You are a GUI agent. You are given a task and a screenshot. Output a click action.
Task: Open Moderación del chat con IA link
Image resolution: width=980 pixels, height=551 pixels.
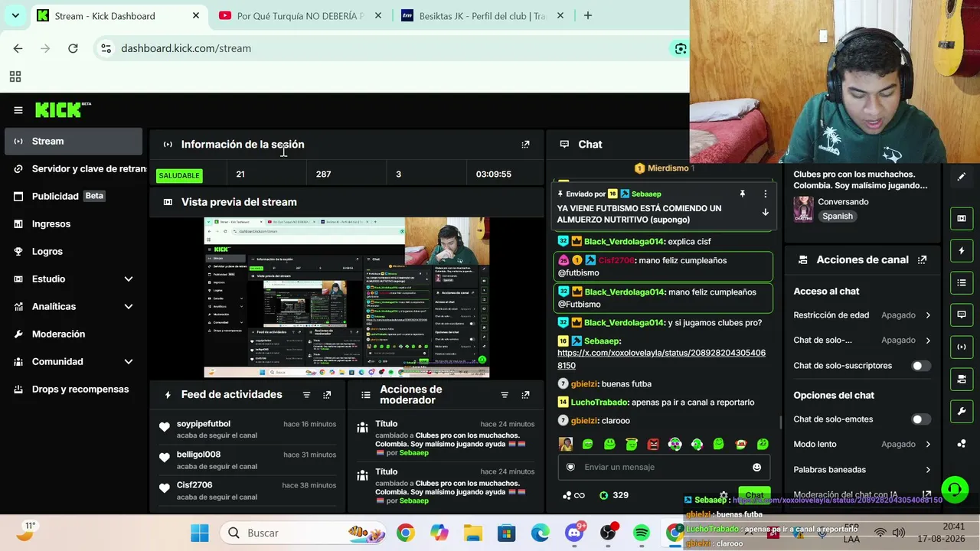(862, 495)
